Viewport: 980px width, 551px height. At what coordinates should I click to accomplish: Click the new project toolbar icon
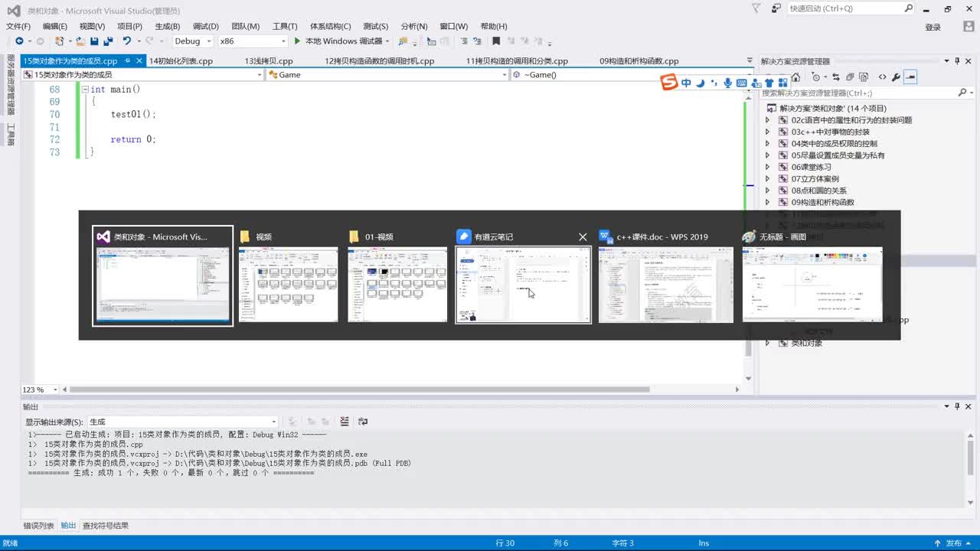coord(59,41)
